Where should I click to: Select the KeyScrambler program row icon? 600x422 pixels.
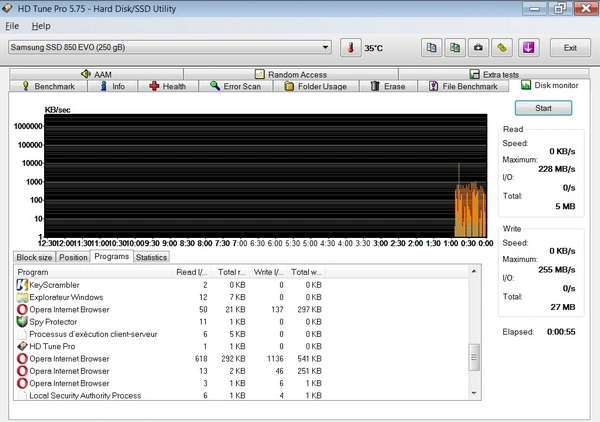23,285
